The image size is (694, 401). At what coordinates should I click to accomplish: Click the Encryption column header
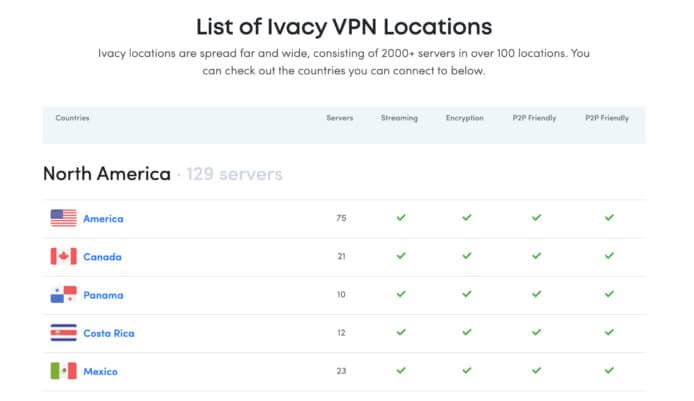coord(465,118)
